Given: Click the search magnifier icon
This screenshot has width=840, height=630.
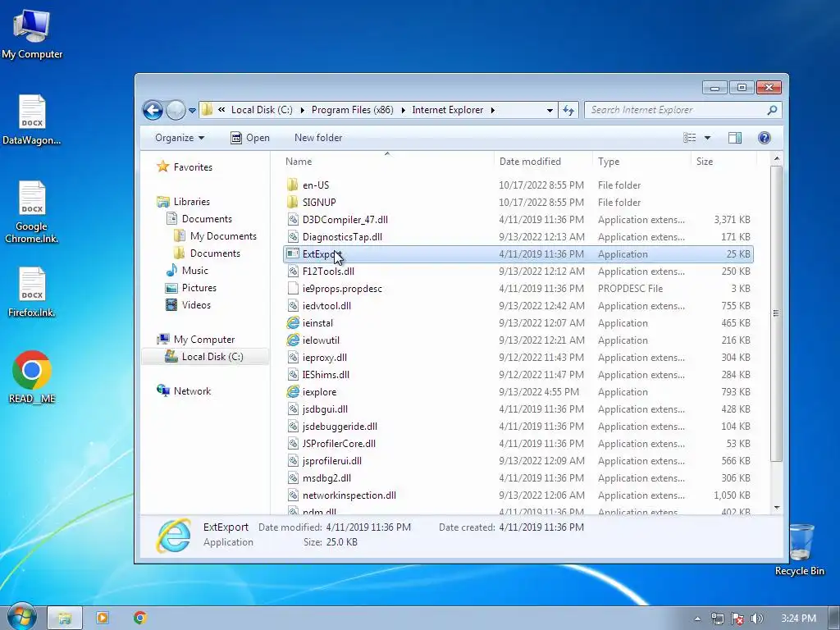Looking at the screenshot, I should (x=772, y=110).
